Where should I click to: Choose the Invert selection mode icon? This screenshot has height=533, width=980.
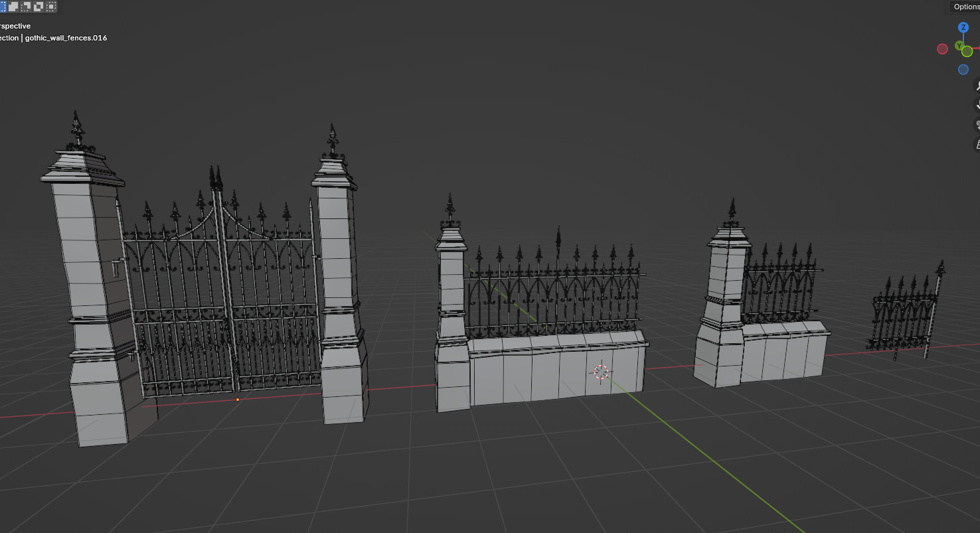point(38,7)
